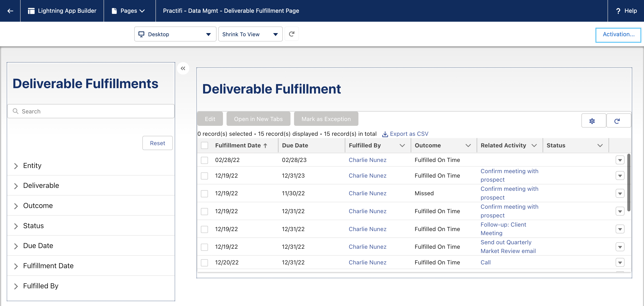Open the table settings gear icon
This screenshot has width=644, height=306.
click(592, 121)
